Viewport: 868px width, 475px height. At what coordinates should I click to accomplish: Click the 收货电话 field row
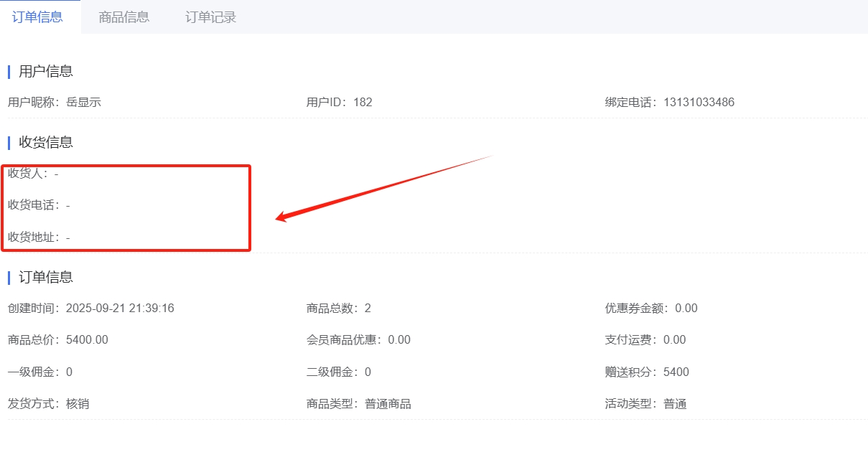[x=39, y=205]
